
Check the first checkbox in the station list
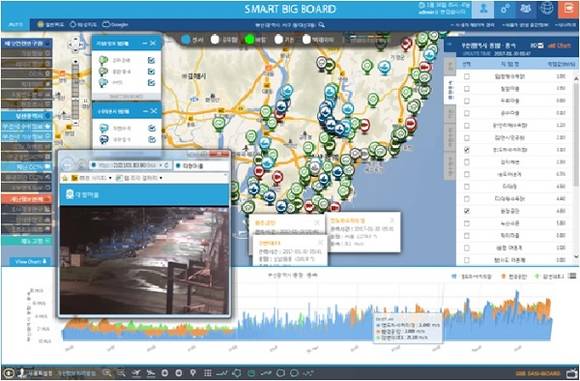click(467, 77)
